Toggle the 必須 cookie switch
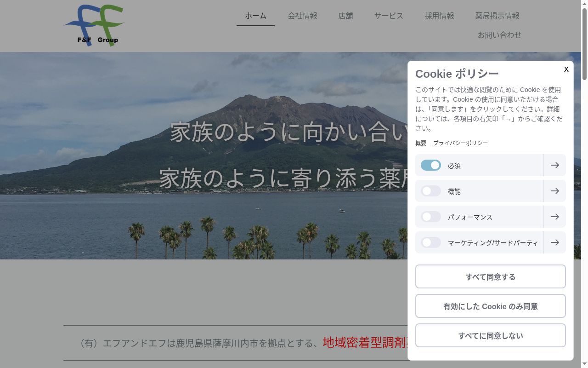588x368 pixels. [431, 165]
